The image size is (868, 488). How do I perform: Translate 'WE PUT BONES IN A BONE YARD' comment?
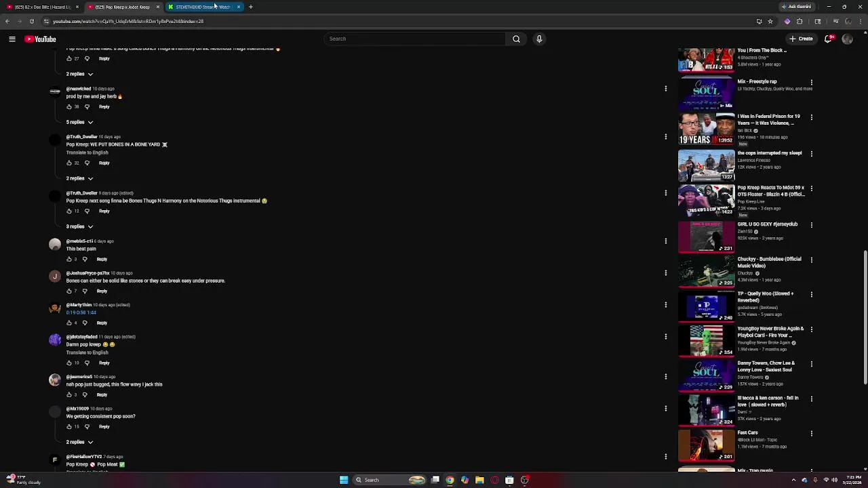(x=87, y=152)
